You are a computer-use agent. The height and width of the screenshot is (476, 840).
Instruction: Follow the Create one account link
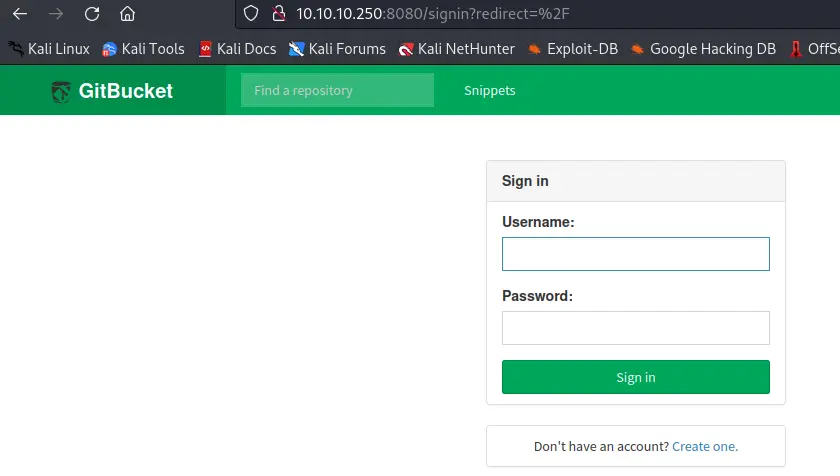coord(705,447)
